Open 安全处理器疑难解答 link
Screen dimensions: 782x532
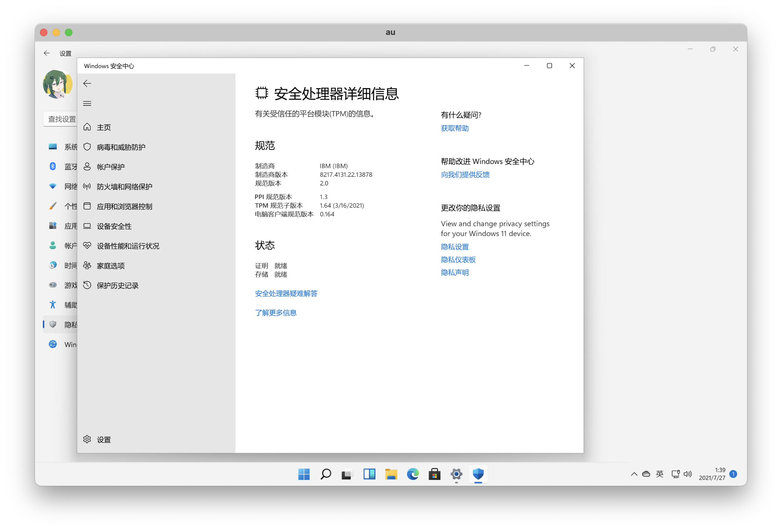tap(286, 293)
